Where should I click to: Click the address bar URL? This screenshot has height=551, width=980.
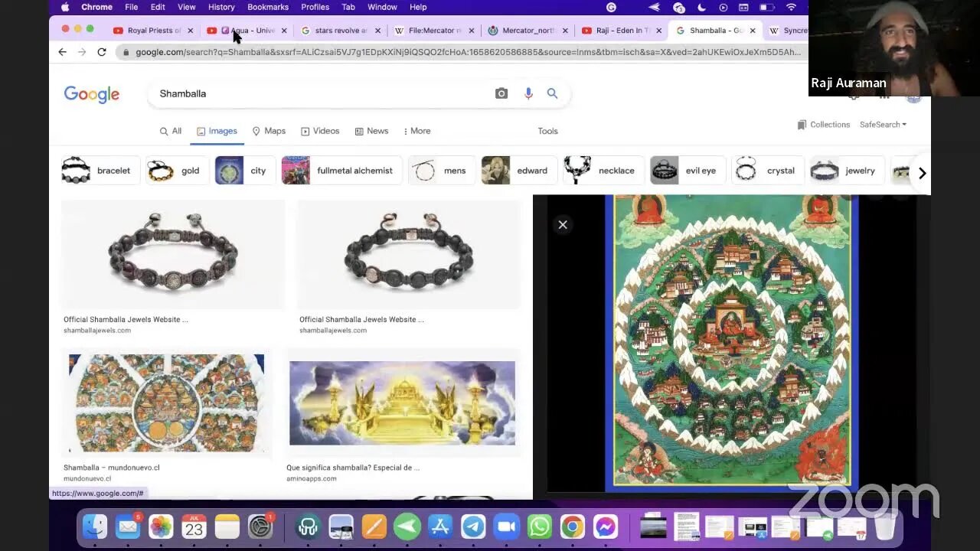(468, 52)
